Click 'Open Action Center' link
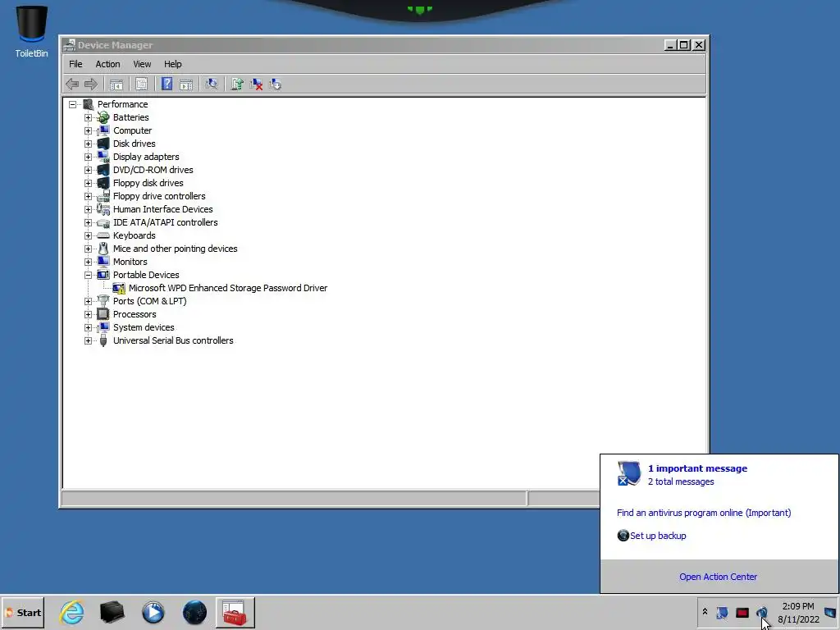 [718, 577]
